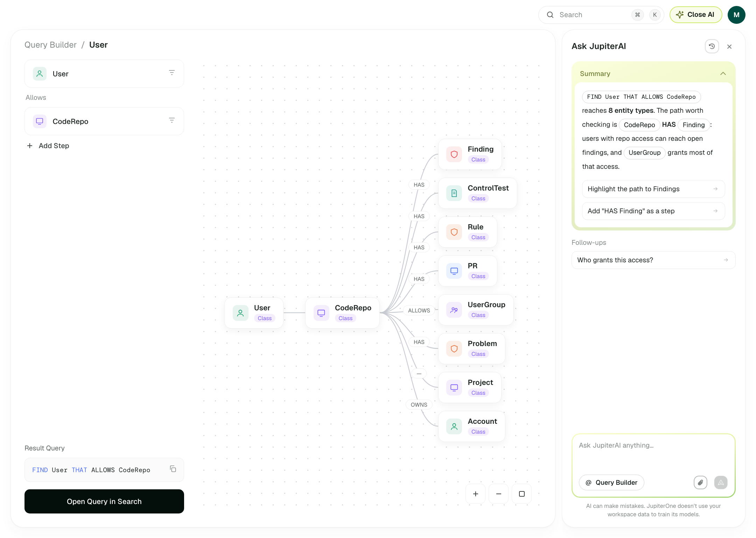Select the ControlTest node in the graph
756x538 pixels.
point(478,193)
